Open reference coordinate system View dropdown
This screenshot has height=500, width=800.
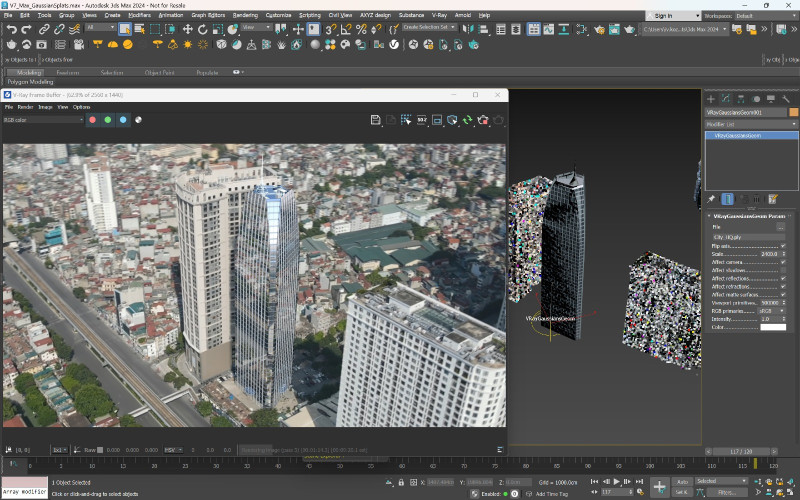tap(256, 28)
